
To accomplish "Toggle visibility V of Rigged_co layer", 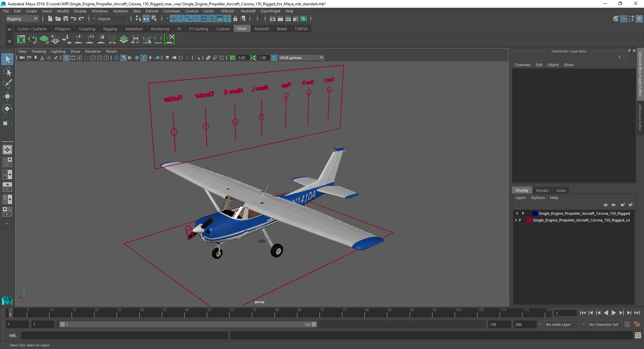I will (x=516, y=220).
